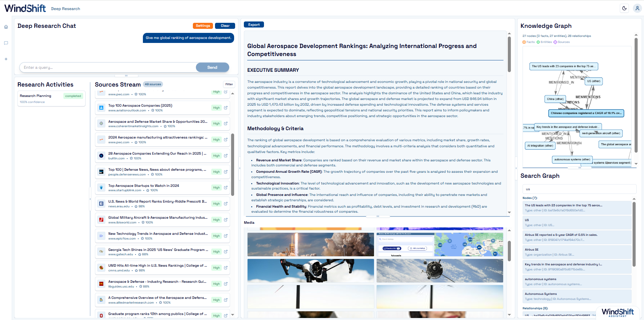Expand the Relationships section in Search Graph
The image size is (644, 320).
[535, 308]
